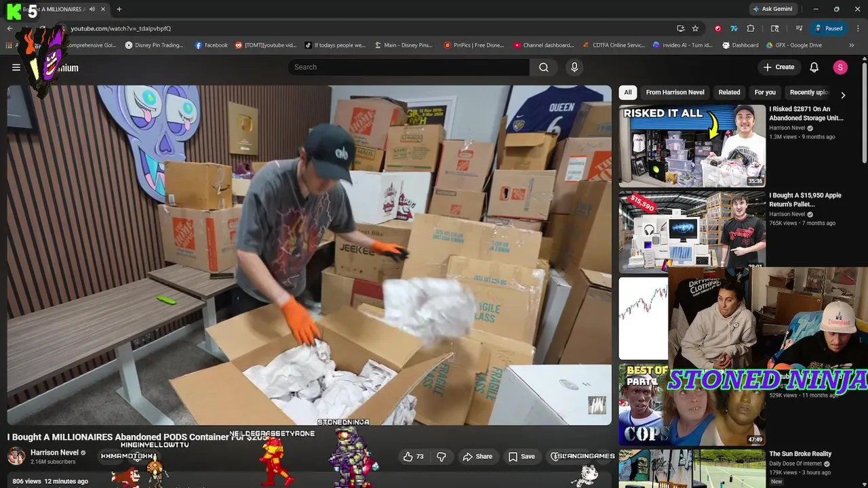
Task: Open the tab search toolbar icon
Action: tap(775, 28)
